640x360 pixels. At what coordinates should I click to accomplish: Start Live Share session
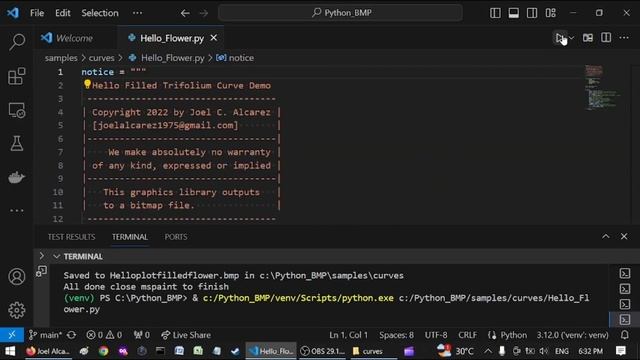pos(186,335)
